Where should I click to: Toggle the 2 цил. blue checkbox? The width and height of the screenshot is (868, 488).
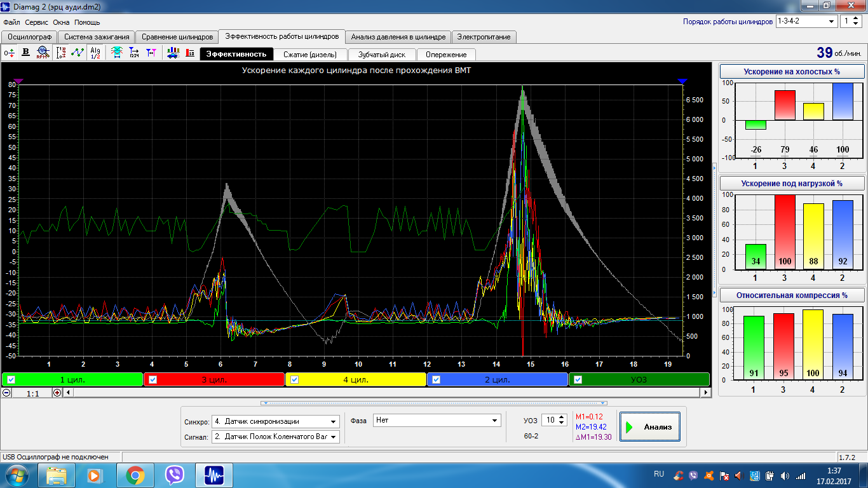click(436, 379)
